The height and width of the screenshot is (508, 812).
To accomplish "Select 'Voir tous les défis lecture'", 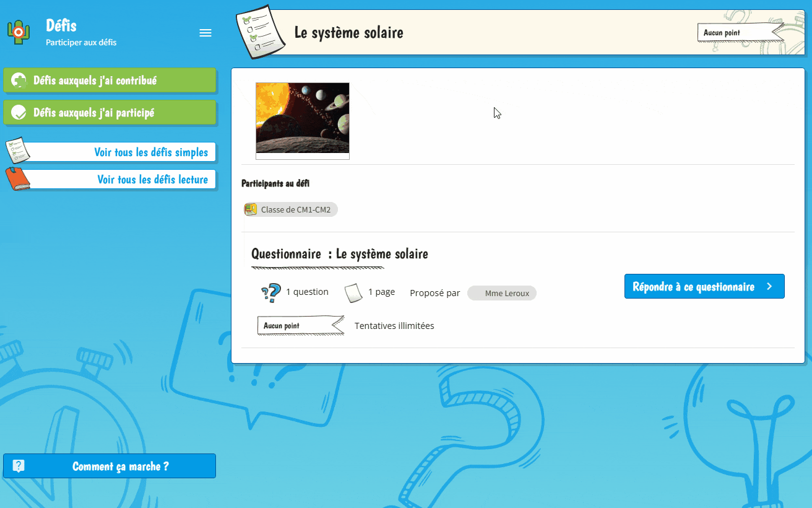I will pos(152,180).
